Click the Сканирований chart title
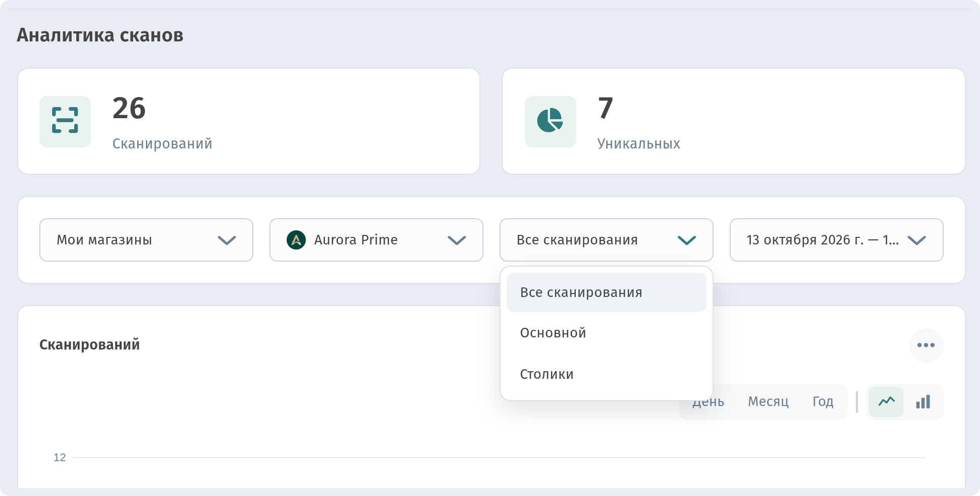 (x=90, y=345)
